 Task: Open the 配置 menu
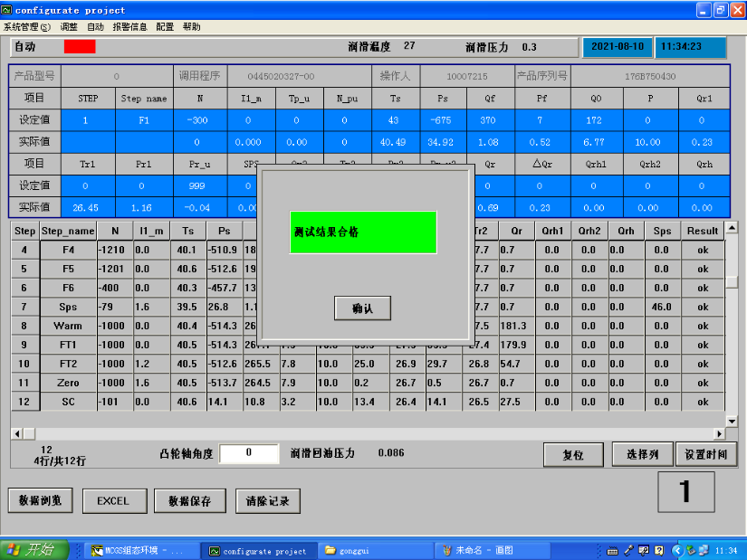click(165, 27)
